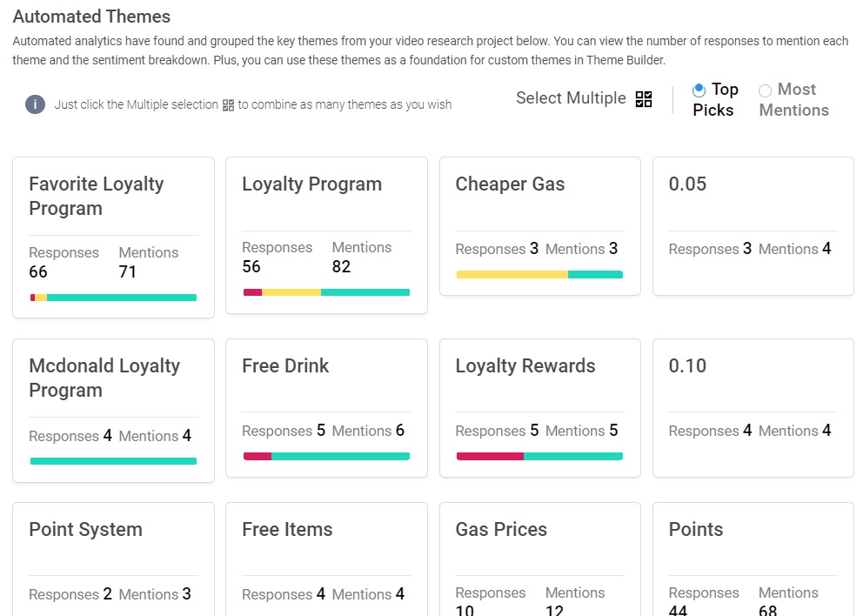Viewport: 863px width, 616px height.
Task: Select the Points theme card
Action: [753, 559]
